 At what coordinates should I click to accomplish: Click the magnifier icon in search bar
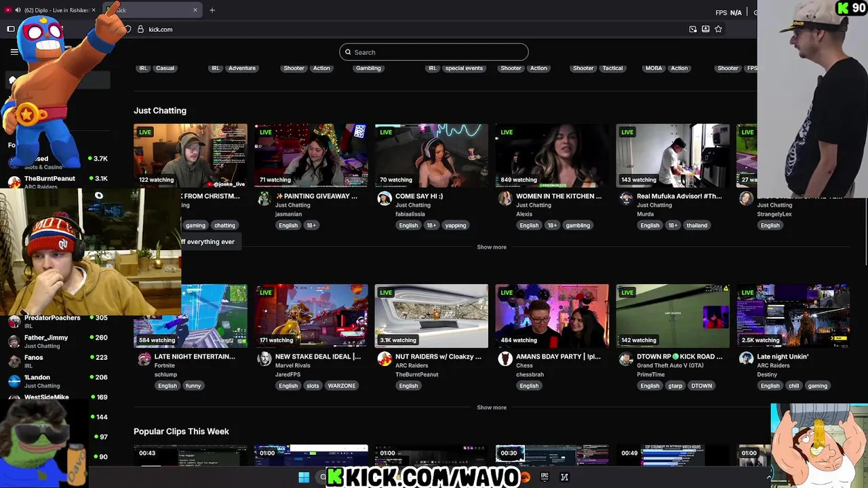349,52
